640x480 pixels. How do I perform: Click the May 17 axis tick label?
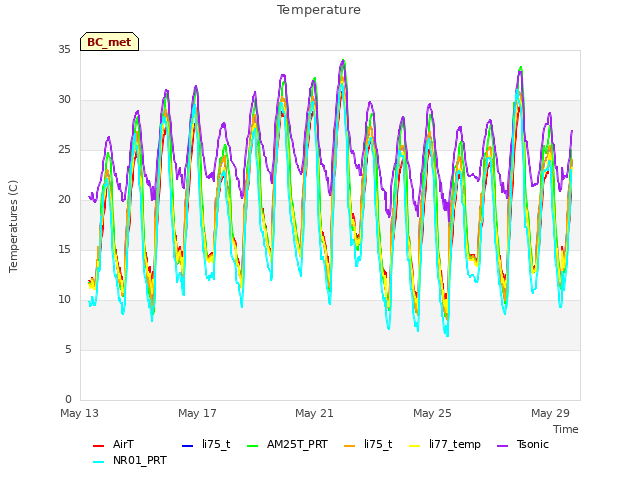point(197,413)
